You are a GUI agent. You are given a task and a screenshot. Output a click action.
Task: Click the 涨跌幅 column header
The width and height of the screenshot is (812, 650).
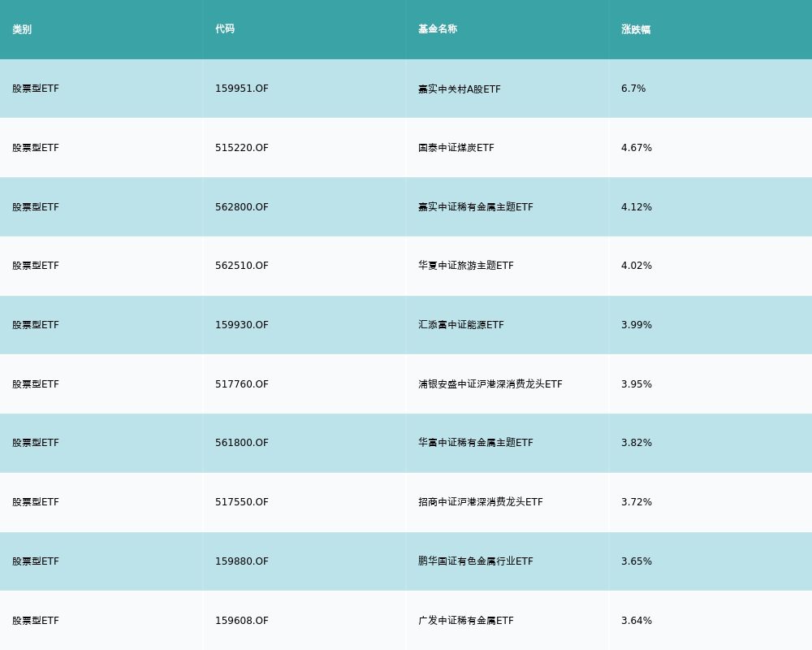(x=636, y=29)
